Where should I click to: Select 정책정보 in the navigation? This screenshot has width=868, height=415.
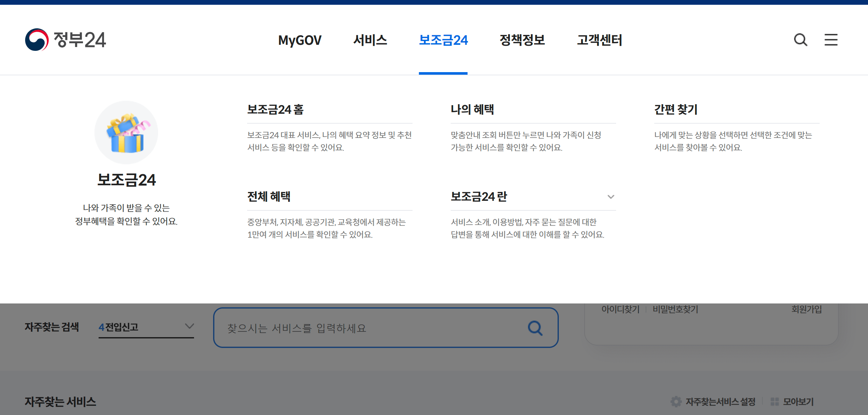(x=522, y=40)
